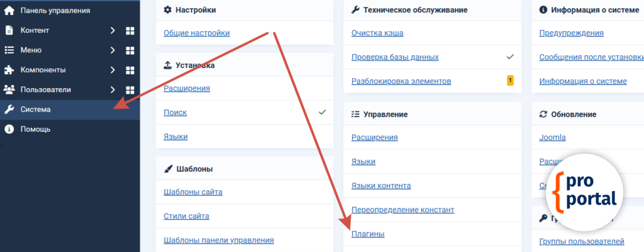
Task: Open Помощь in the sidebar menu
Action: (35, 129)
